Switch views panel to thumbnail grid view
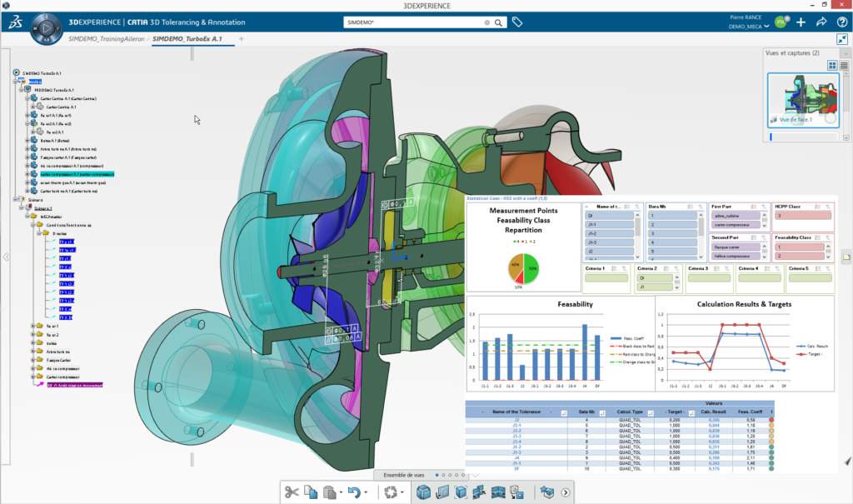The width and height of the screenshot is (853, 504). point(832,65)
